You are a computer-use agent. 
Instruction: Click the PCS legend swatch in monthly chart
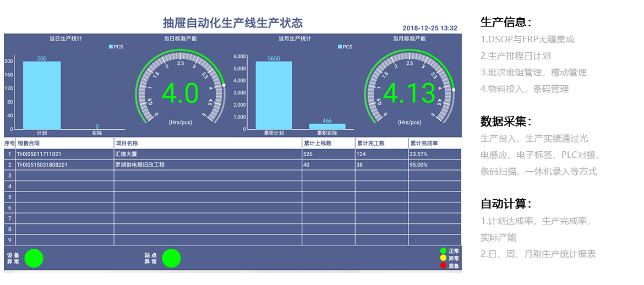[340, 47]
